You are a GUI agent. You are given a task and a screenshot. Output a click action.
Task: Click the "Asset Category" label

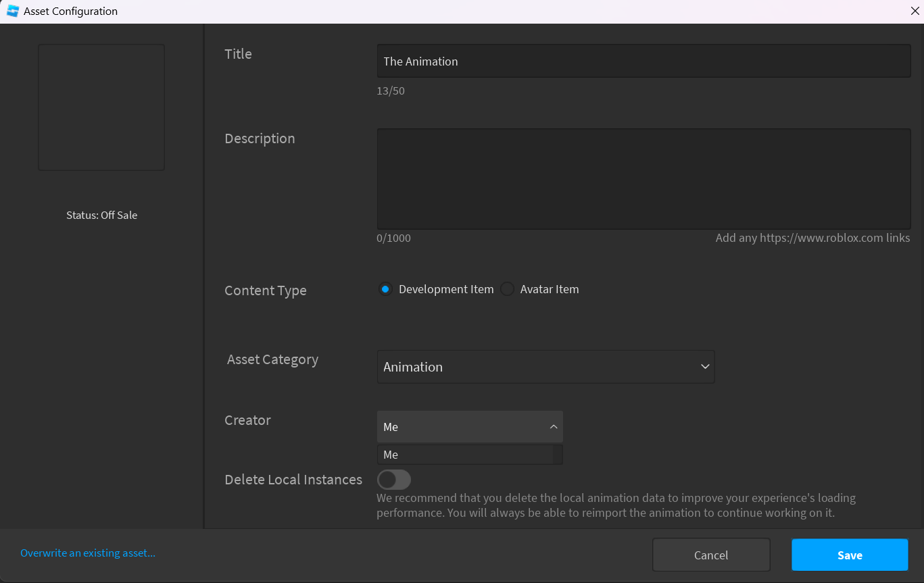click(x=272, y=359)
